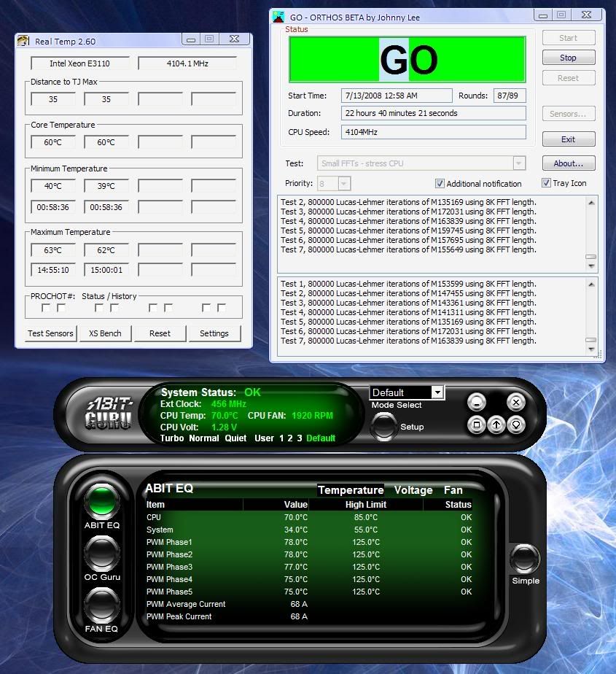
Task: Select the PWM Average Current row
Action: 309,604
